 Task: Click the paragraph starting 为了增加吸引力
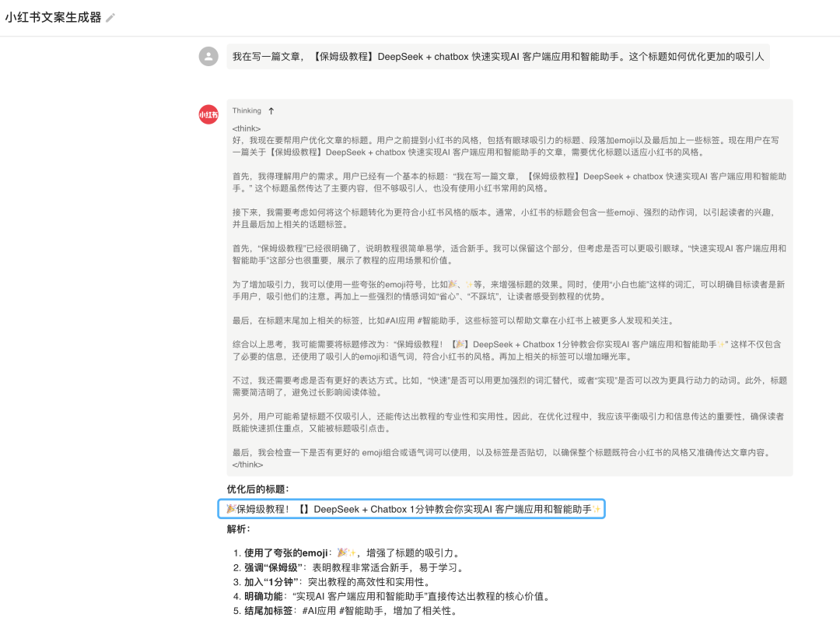pos(509,290)
